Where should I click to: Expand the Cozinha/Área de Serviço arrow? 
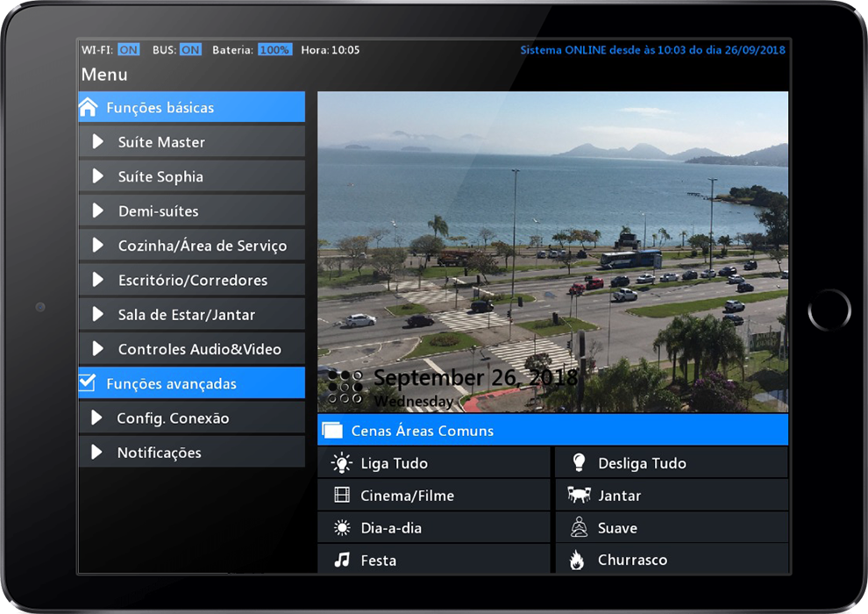click(x=98, y=245)
